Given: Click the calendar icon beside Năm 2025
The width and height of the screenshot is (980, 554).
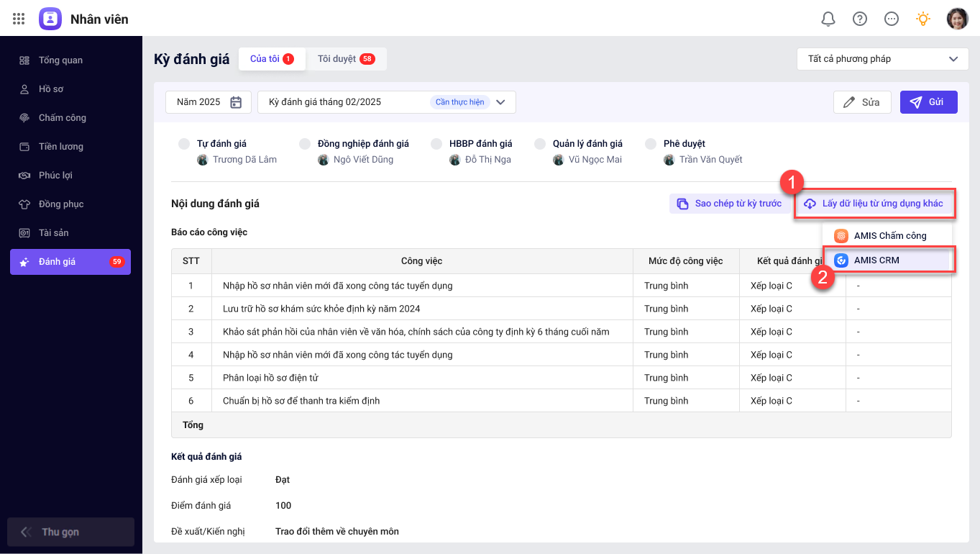Looking at the screenshot, I should point(236,102).
